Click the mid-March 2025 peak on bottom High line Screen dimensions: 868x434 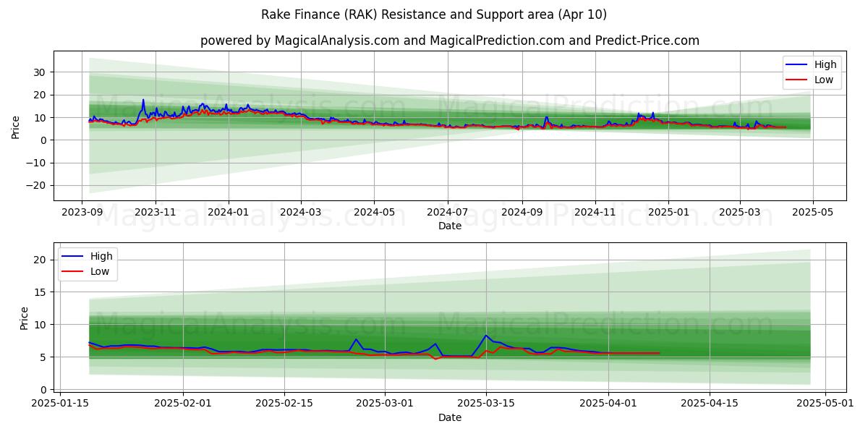pyautogui.click(x=486, y=335)
